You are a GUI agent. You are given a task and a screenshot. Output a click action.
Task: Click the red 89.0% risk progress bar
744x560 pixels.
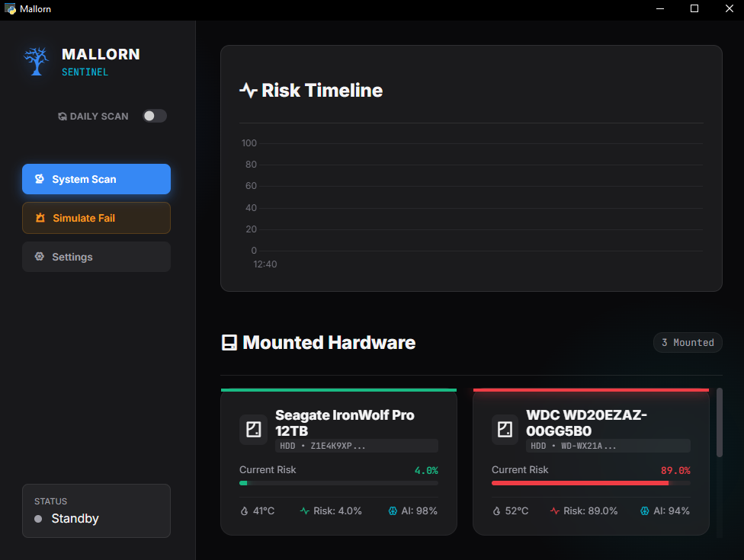point(591,482)
